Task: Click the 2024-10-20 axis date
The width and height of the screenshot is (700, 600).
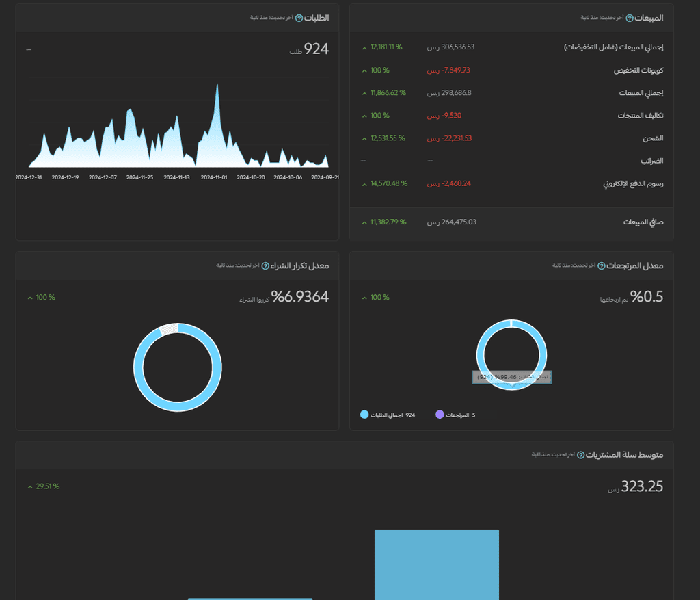Action: (251, 177)
